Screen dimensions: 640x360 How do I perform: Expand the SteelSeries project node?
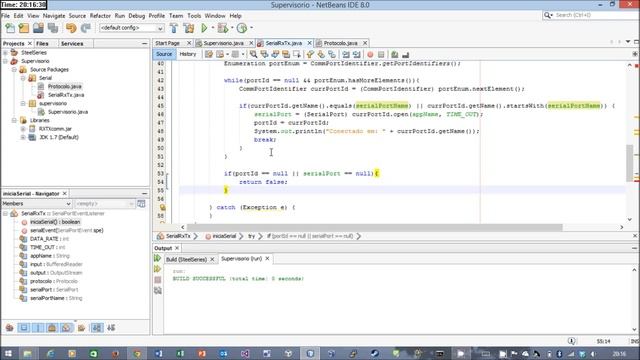point(5,52)
